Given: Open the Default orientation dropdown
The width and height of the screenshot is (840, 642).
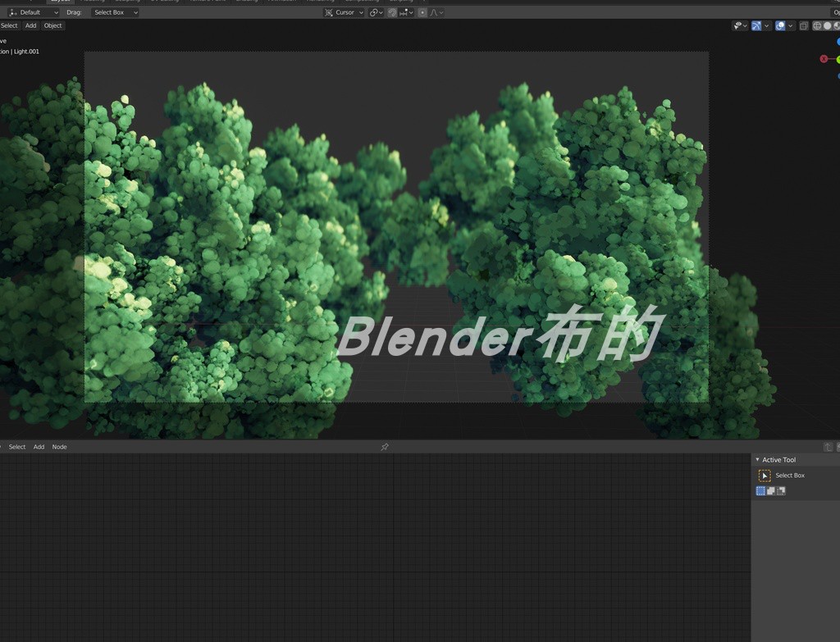Looking at the screenshot, I should click(33, 12).
